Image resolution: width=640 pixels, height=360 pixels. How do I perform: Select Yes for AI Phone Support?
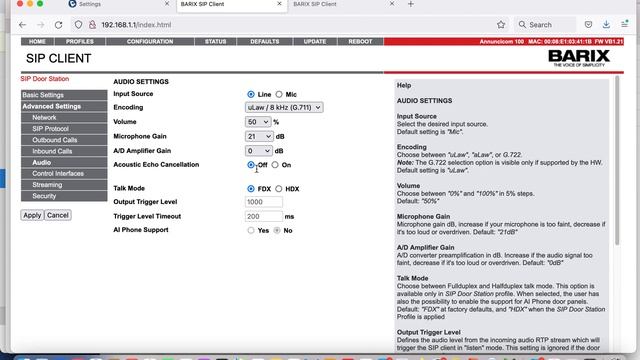(251, 231)
